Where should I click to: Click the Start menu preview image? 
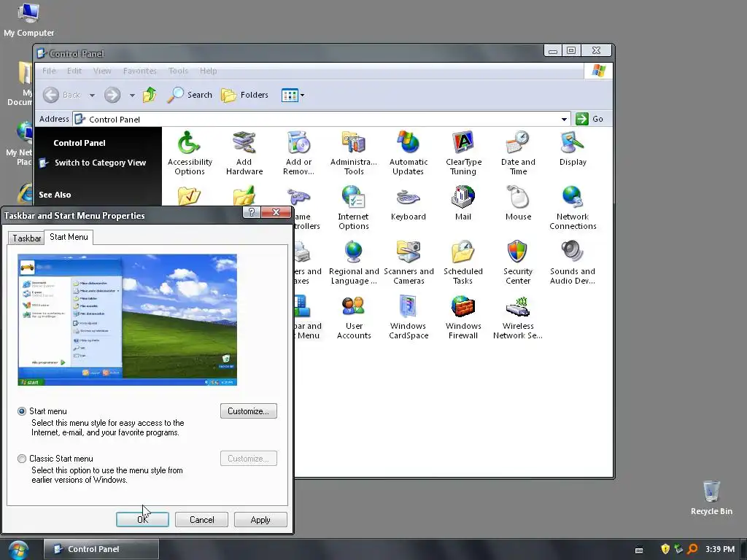[127, 320]
